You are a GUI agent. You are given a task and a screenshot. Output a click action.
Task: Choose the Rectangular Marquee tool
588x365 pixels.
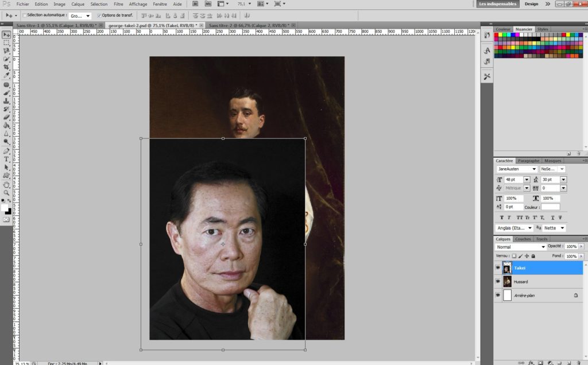tap(6, 42)
